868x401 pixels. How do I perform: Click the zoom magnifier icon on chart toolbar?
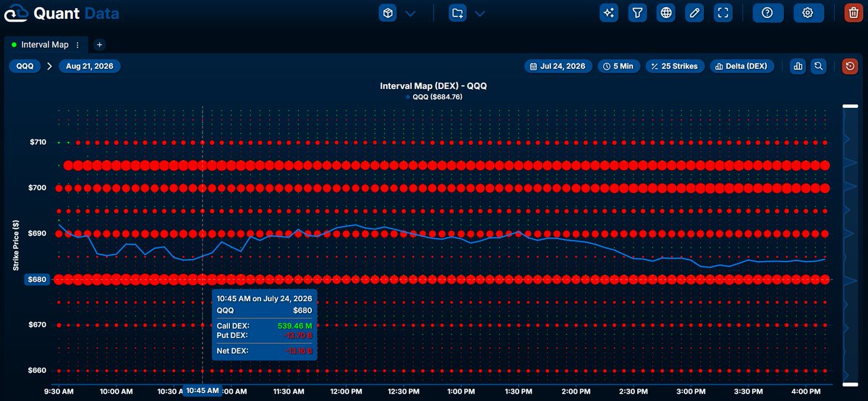[x=819, y=66]
